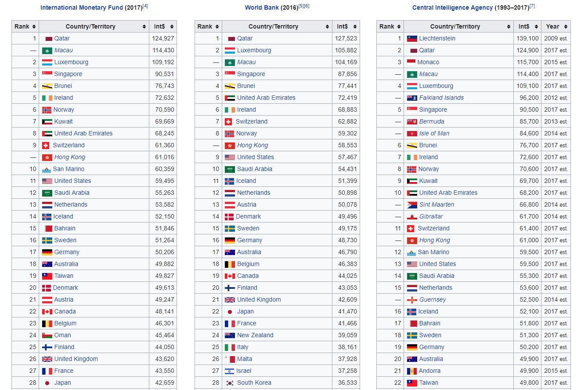Select the '2012 est.' year cell

(x=556, y=98)
